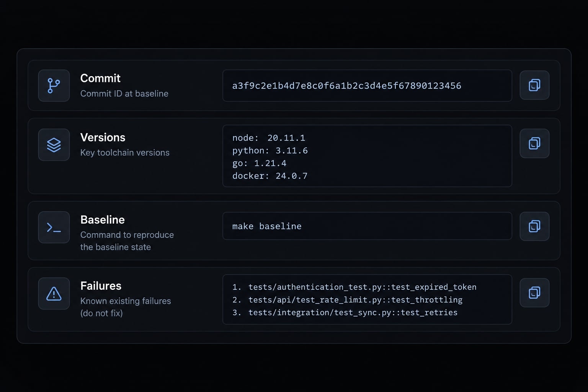
Task: Click the 'docker: 24.0.7' version line
Action: coord(270,176)
